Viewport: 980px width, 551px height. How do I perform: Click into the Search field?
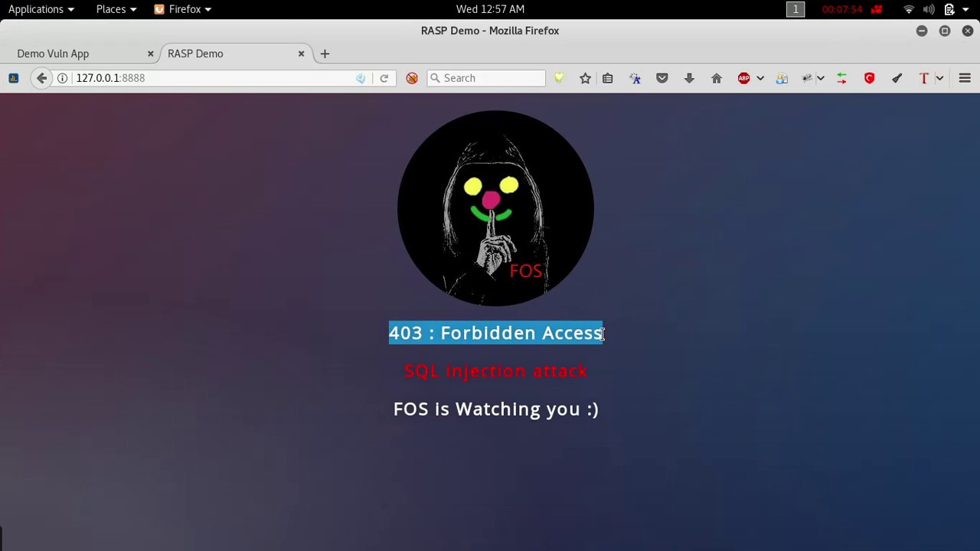487,78
